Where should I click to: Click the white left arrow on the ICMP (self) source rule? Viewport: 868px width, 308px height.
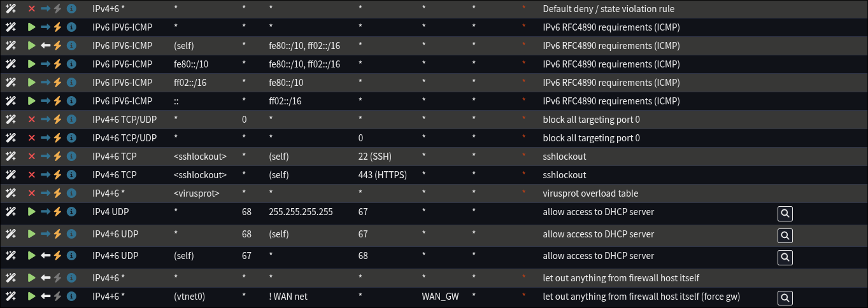tap(45, 46)
